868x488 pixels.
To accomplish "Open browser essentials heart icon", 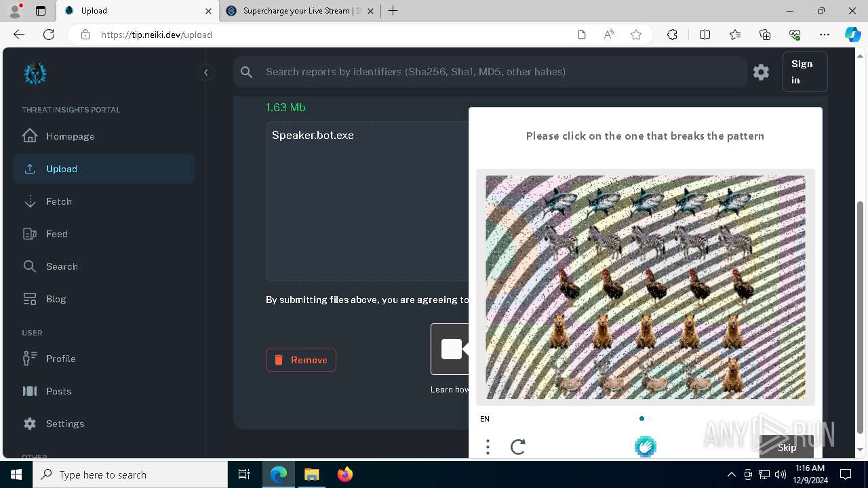I will pos(795,35).
